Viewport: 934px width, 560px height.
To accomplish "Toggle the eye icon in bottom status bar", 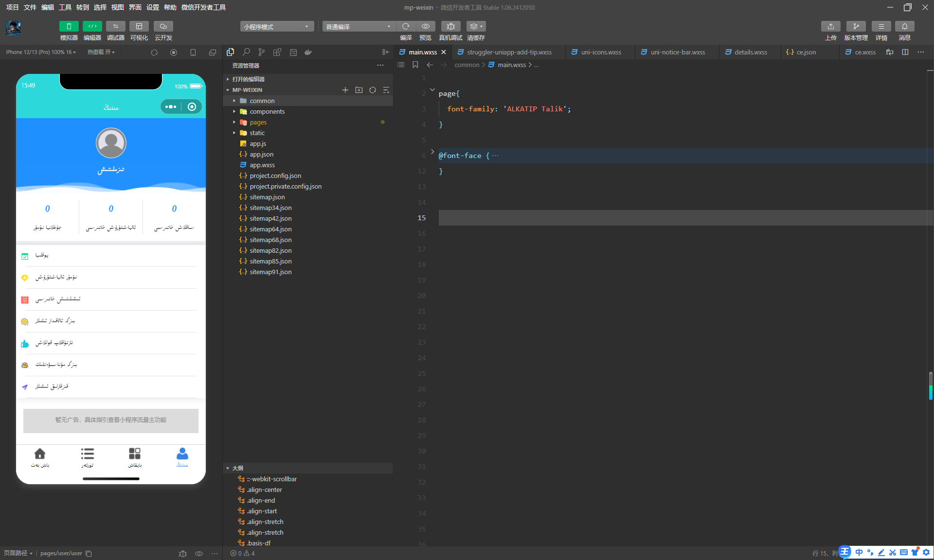I will pyautogui.click(x=199, y=553).
